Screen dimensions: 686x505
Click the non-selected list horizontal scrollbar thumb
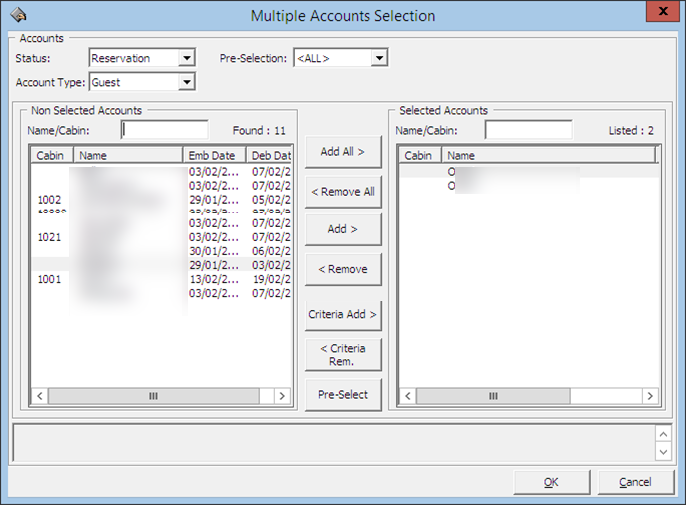(154, 396)
